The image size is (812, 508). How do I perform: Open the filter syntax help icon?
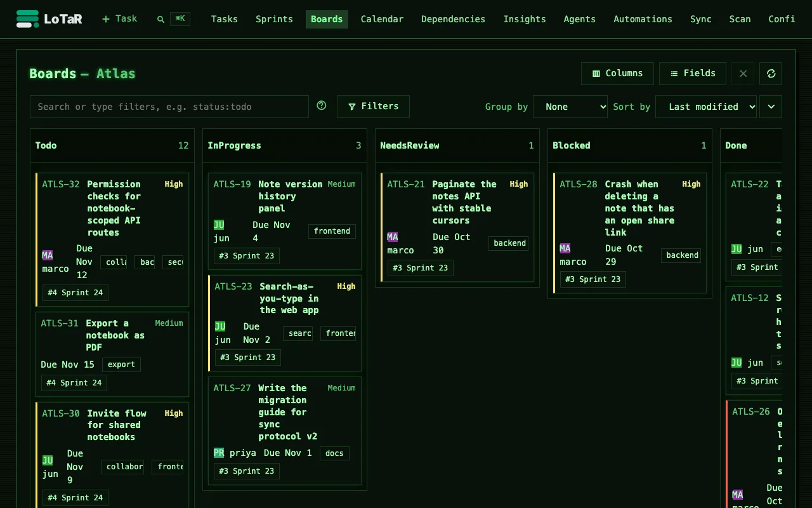click(322, 105)
